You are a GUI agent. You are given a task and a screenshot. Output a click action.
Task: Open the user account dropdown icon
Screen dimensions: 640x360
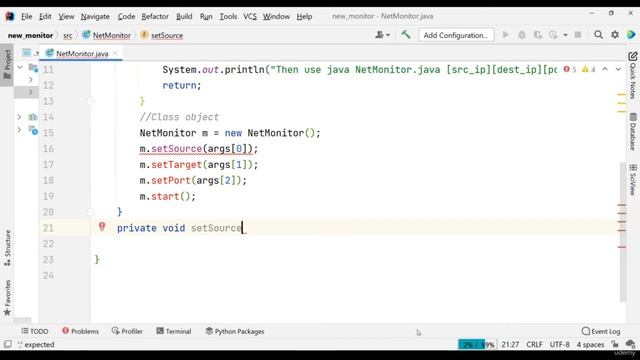pos(382,35)
